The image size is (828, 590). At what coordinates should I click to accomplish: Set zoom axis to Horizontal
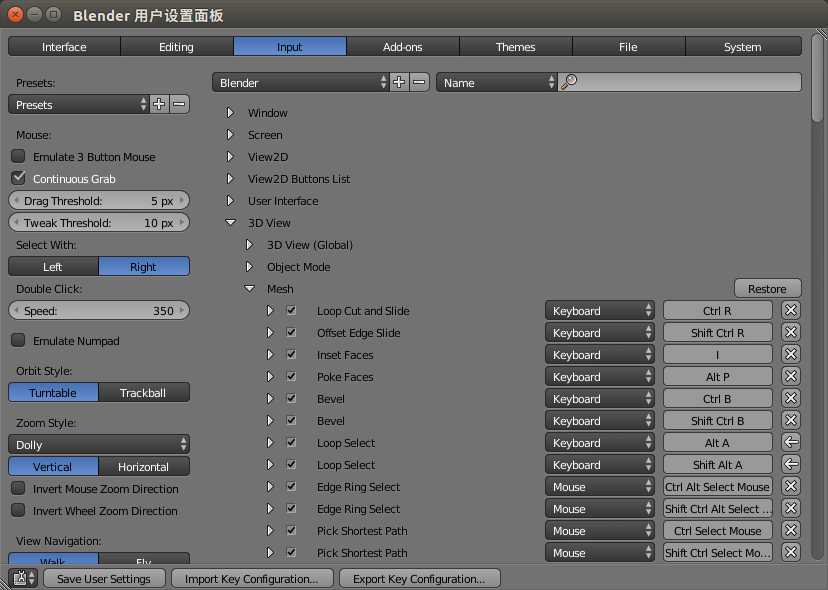(144, 466)
